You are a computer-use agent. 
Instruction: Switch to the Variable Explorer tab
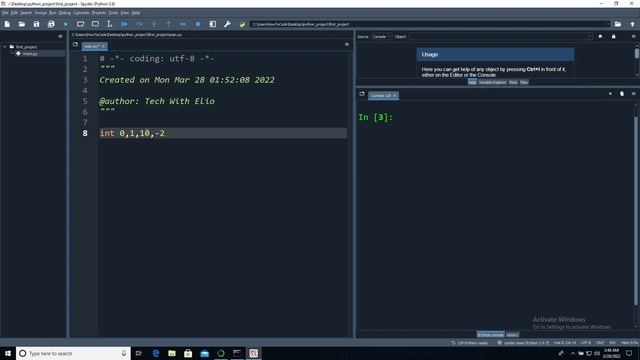pos(492,82)
